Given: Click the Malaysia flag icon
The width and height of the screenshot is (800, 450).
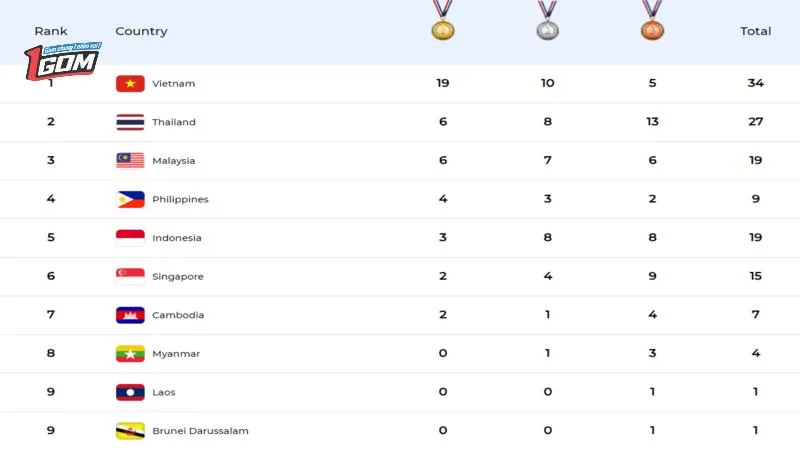Looking at the screenshot, I should 130,161.
